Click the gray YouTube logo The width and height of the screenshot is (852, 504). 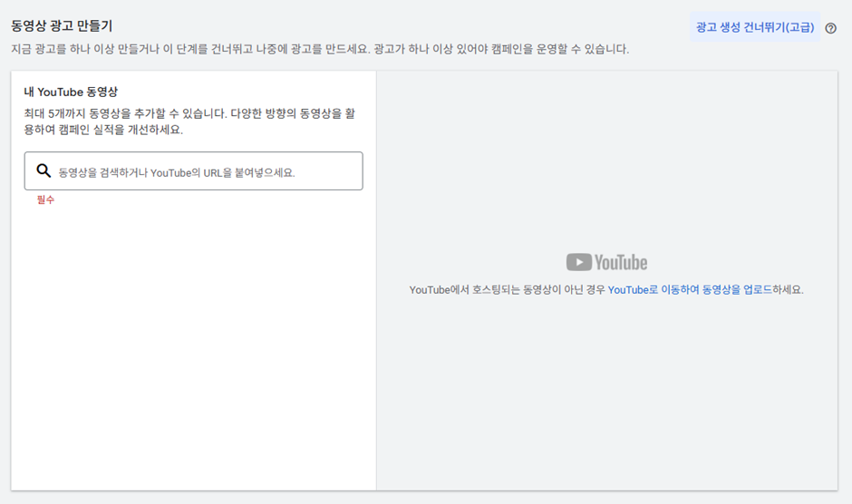tap(606, 262)
